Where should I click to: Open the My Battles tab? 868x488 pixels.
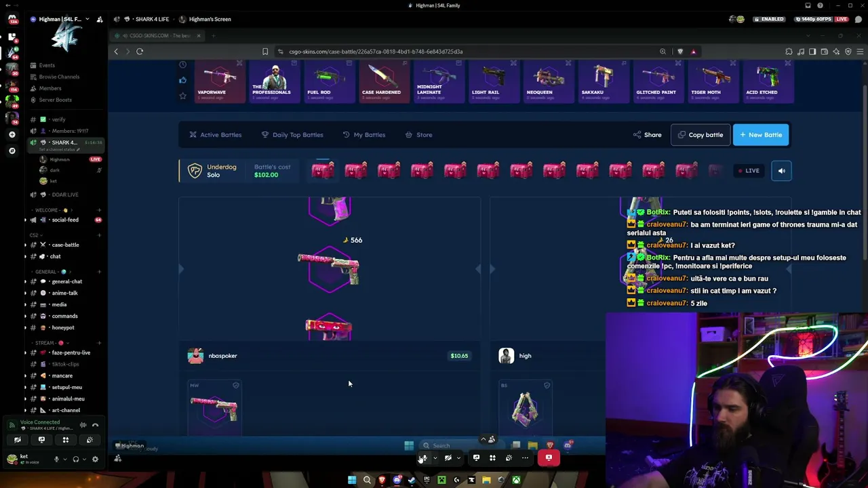tap(364, 135)
